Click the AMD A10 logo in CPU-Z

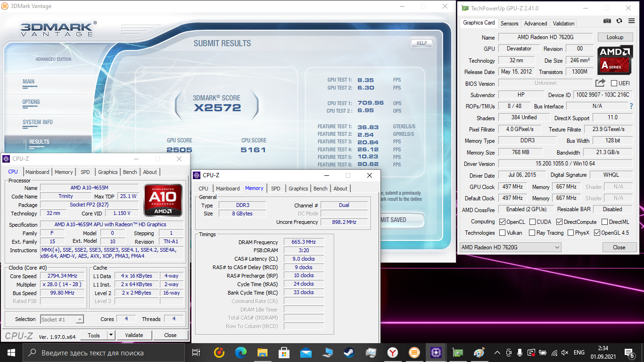click(x=163, y=200)
